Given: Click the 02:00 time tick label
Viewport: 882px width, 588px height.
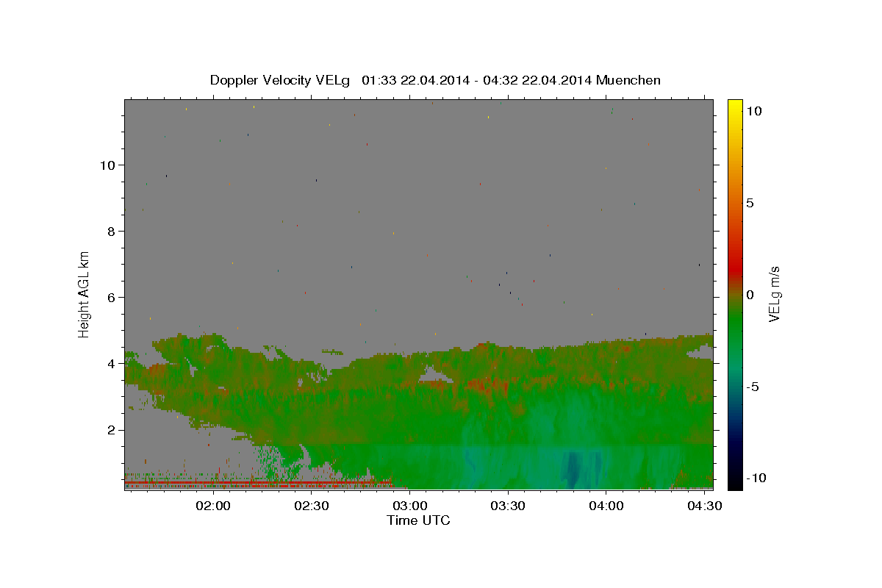Looking at the screenshot, I should (214, 506).
